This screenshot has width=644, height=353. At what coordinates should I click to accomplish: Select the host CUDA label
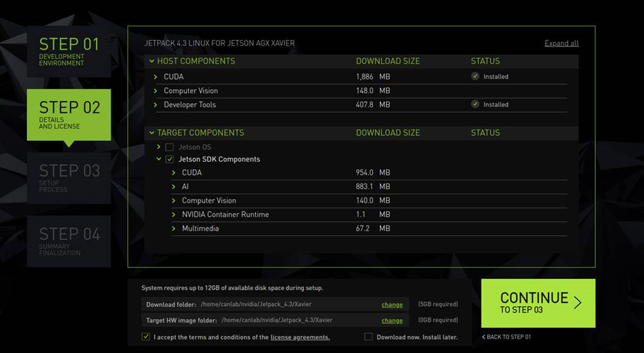click(174, 77)
